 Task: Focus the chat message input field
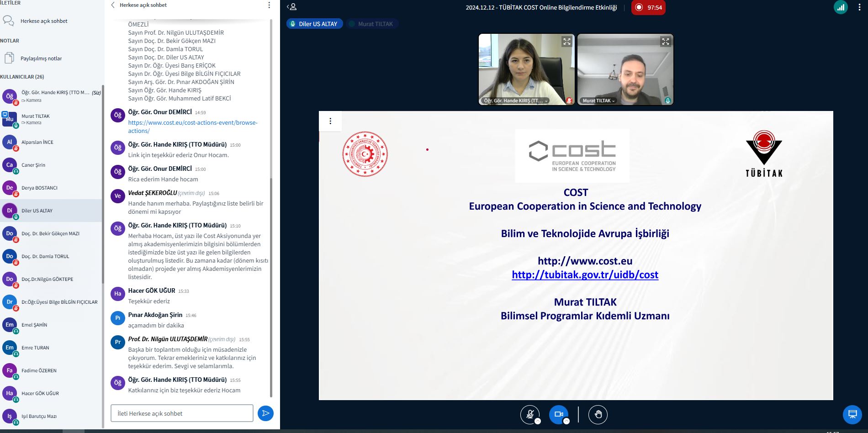(182, 413)
